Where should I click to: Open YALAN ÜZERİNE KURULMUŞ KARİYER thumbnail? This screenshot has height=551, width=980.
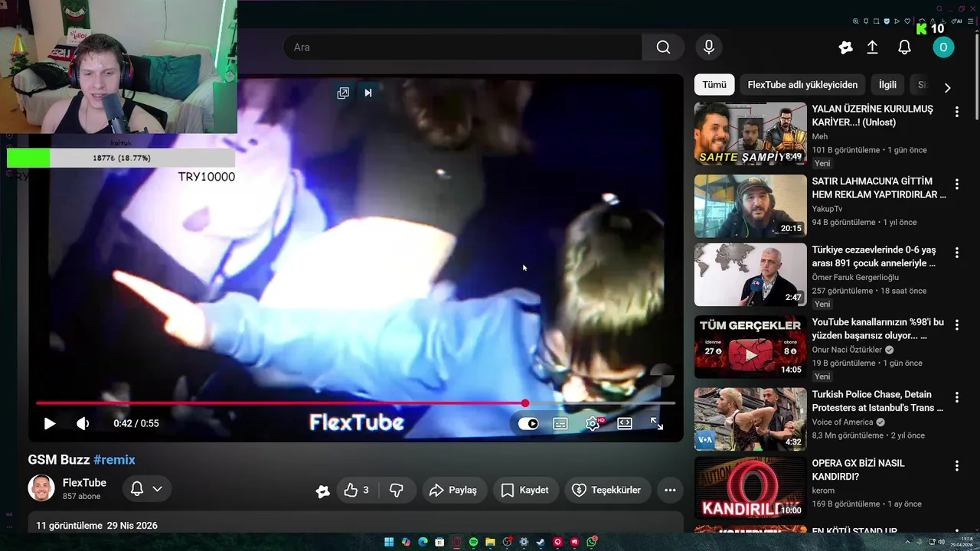pos(750,134)
